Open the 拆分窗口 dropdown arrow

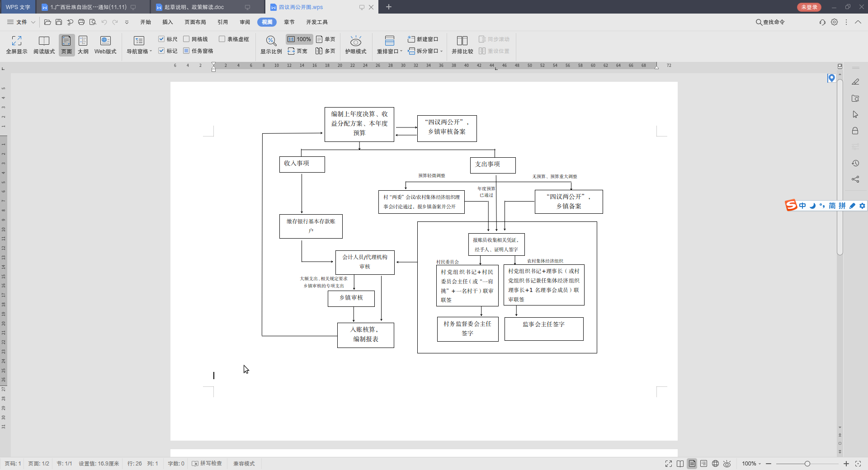(441, 52)
